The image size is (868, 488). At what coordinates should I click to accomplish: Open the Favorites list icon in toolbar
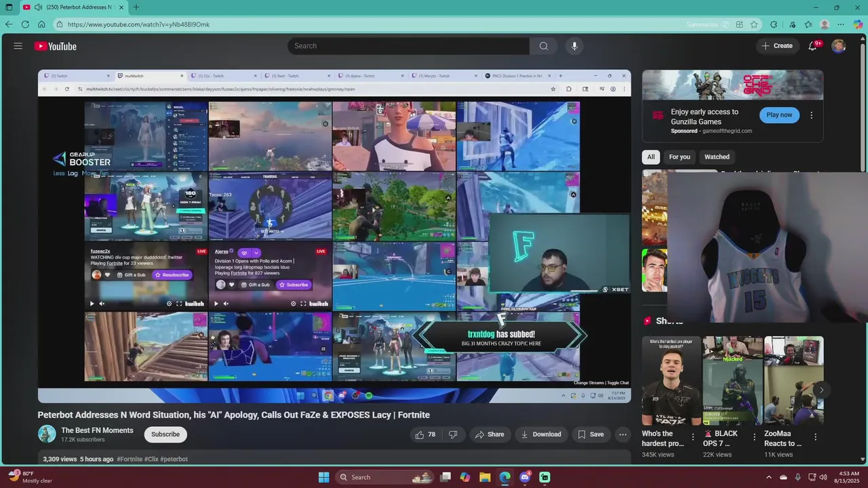click(808, 24)
